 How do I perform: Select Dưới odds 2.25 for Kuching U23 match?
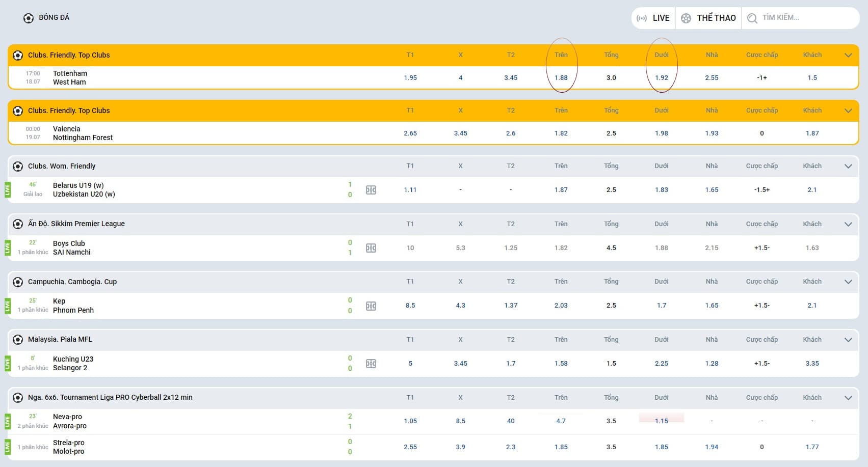tap(662, 364)
